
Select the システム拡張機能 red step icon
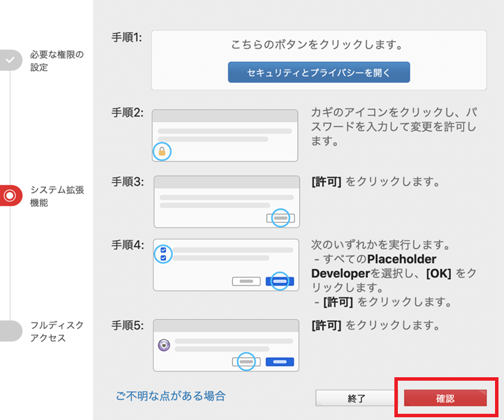(10, 196)
